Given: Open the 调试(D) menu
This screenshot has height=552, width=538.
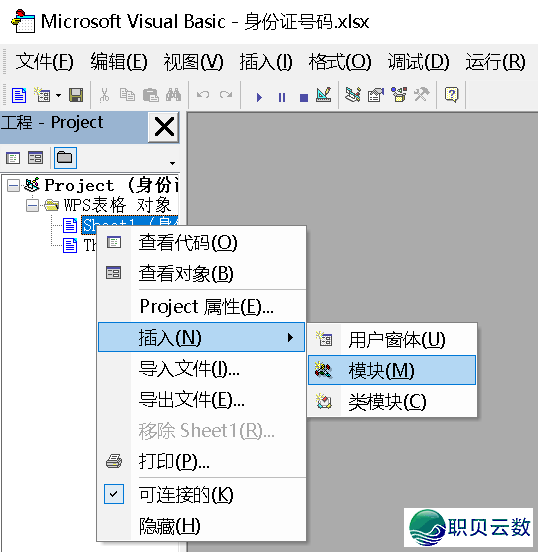Looking at the screenshot, I should pos(419,62).
